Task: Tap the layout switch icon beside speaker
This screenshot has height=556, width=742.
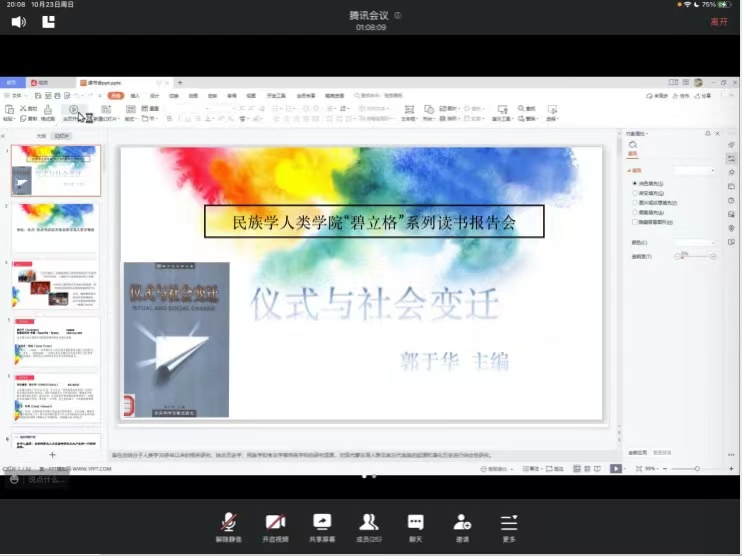Action: click(48, 21)
